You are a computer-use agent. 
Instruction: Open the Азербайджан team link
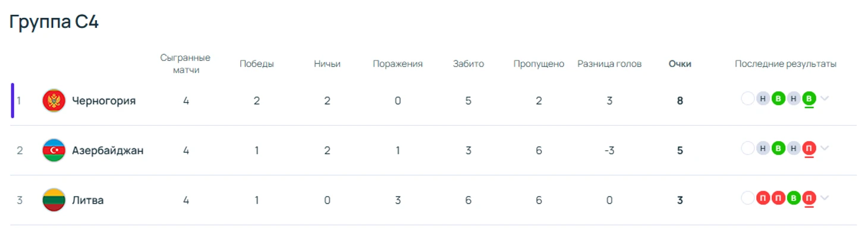[x=108, y=151]
